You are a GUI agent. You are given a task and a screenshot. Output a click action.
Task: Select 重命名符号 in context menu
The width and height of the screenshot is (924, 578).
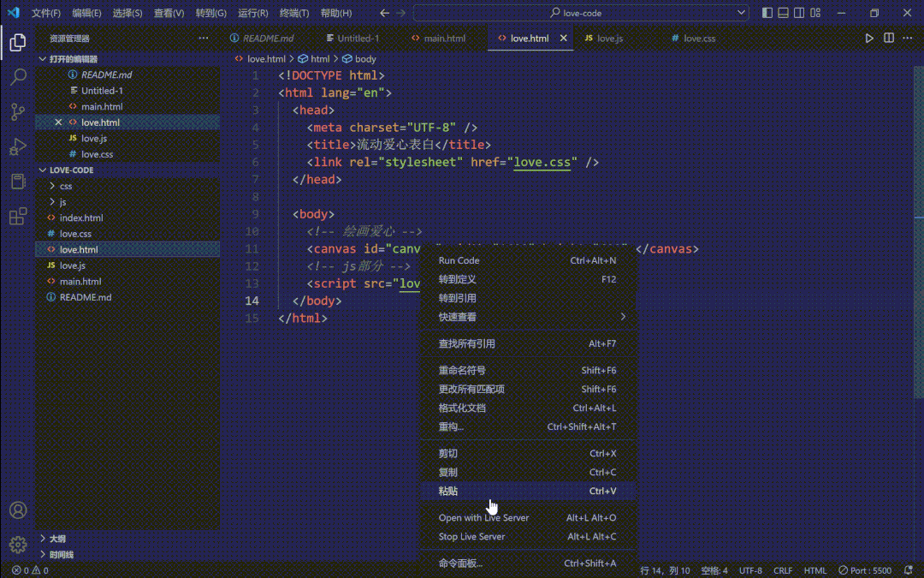[528, 370]
